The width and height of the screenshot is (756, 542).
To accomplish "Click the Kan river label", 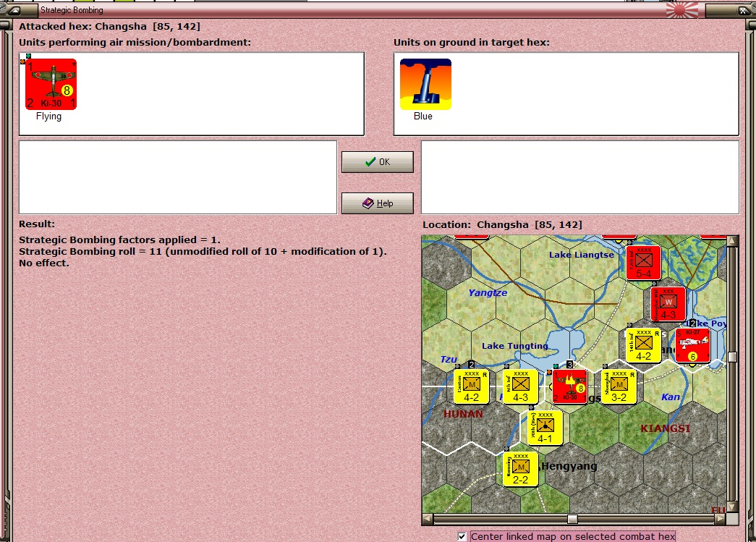I will (x=671, y=397).
